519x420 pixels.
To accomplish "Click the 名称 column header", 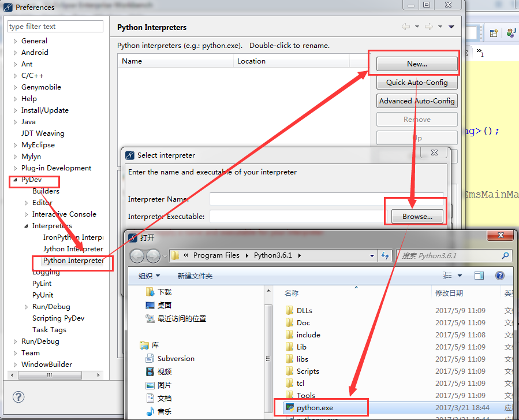I will [x=292, y=293].
